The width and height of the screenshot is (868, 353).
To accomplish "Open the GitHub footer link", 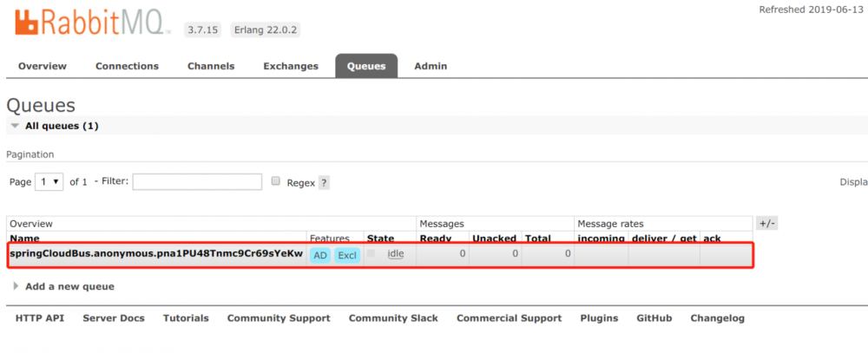I will [x=654, y=318].
